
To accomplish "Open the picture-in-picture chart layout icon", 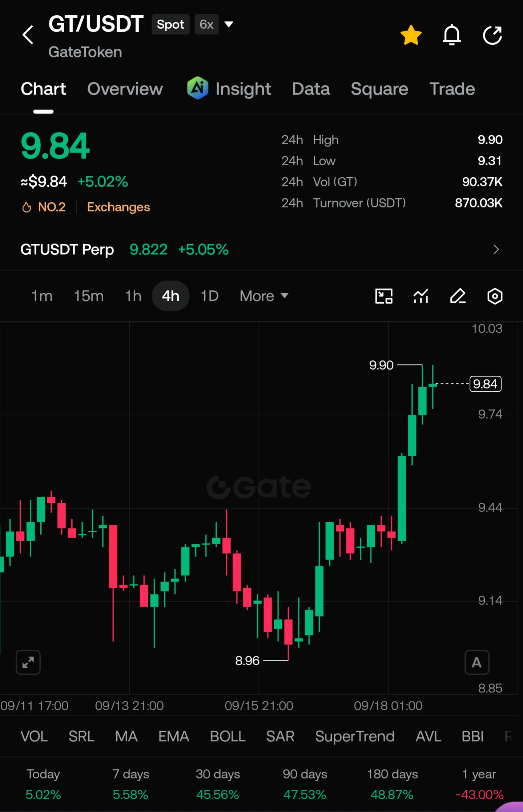I will [x=384, y=296].
